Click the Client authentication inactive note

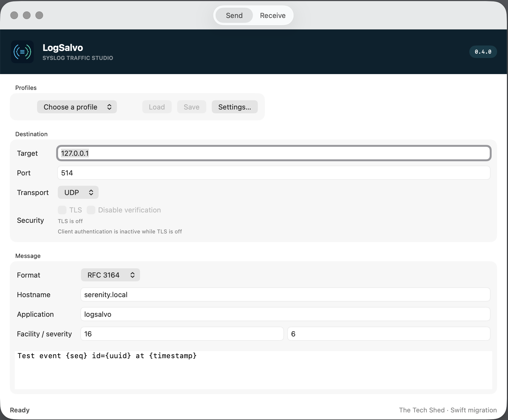(120, 232)
